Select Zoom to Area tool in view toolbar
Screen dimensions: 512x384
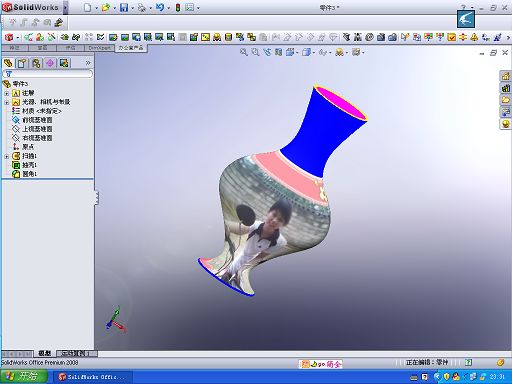(x=256, y=52)
